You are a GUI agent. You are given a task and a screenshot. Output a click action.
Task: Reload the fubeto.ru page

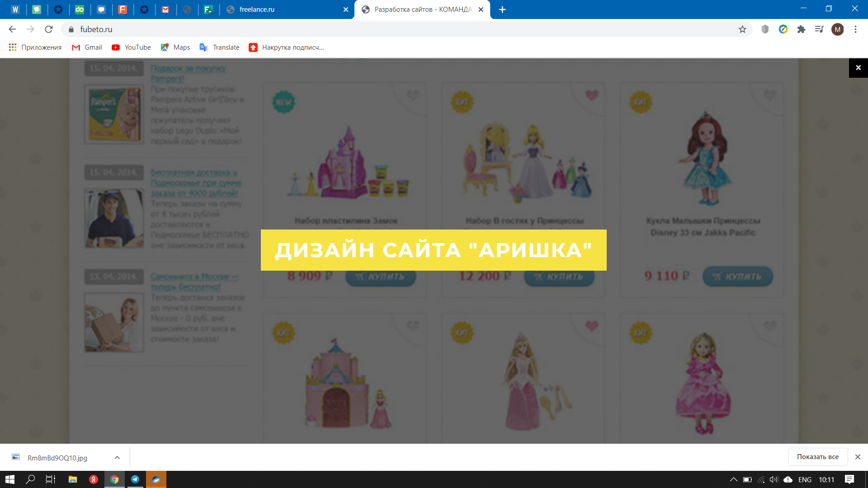click(x=49, y=29)
